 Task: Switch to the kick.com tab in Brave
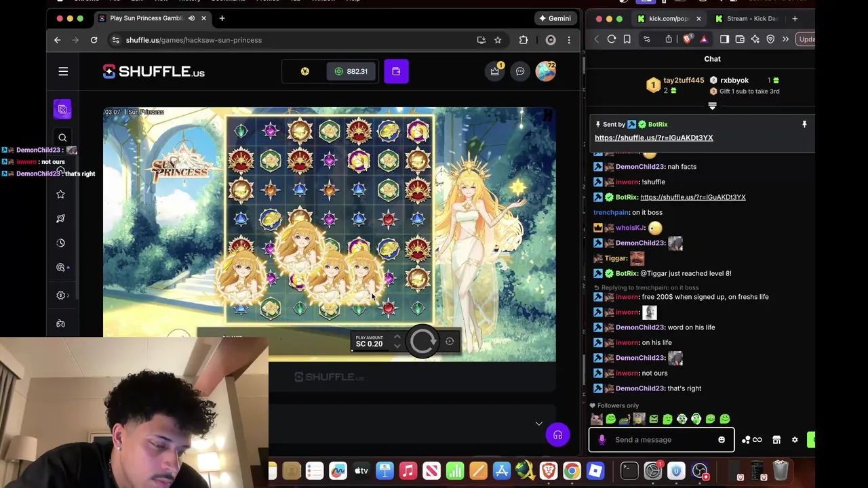[x=669, y=18]
